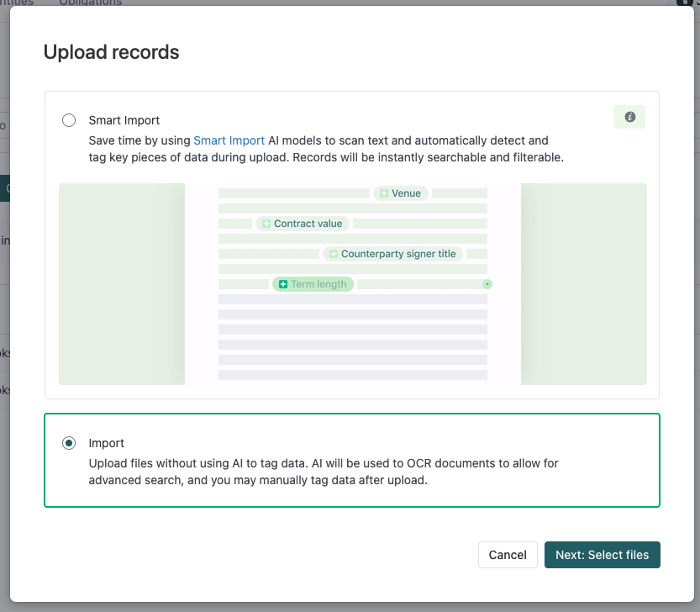Select the Smart Import radio button

[69, 120]
